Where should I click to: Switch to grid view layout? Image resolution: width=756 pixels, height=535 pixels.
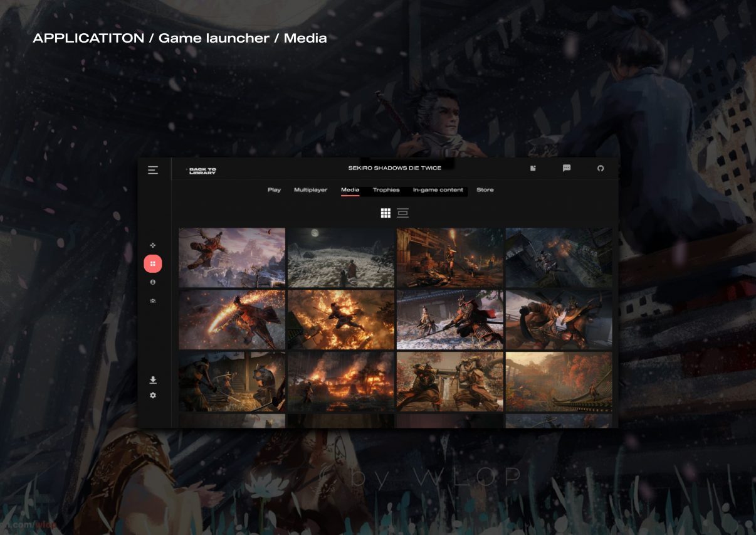click(386, 213)
